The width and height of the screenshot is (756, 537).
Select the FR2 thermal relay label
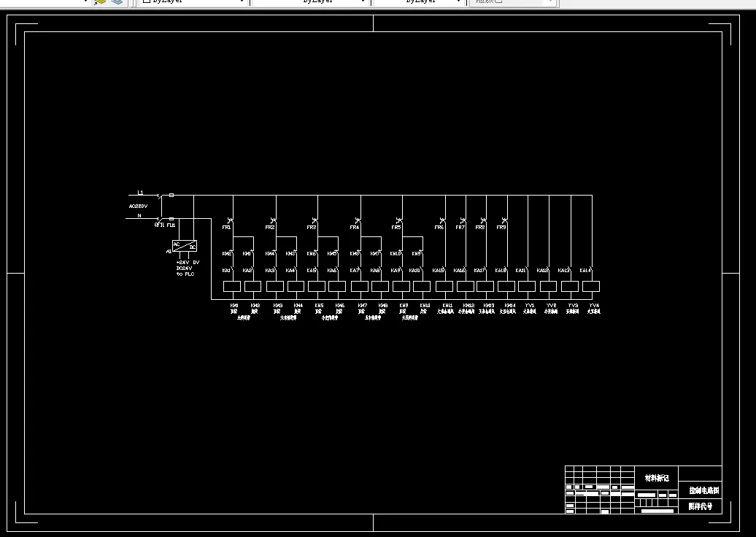click(x=270, y=228)
